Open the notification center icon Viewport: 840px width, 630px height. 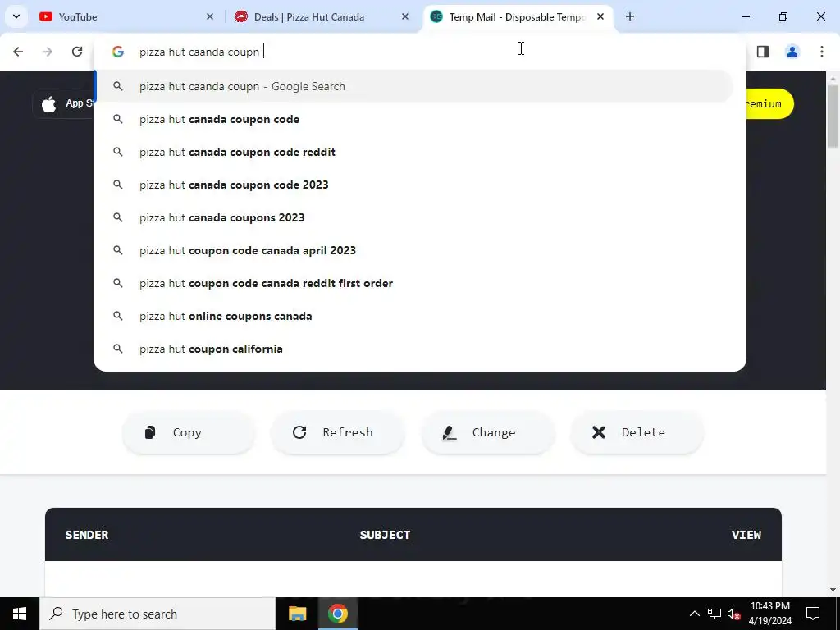coord(813,614)
